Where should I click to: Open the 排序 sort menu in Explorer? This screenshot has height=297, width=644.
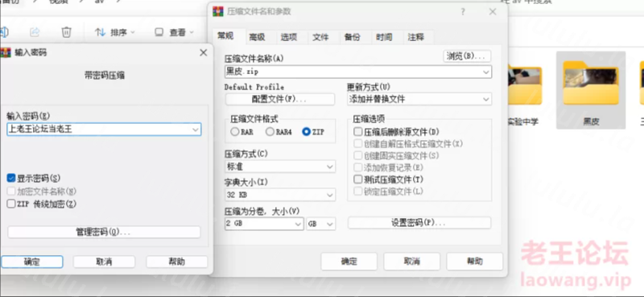click(x=114, y=32)
